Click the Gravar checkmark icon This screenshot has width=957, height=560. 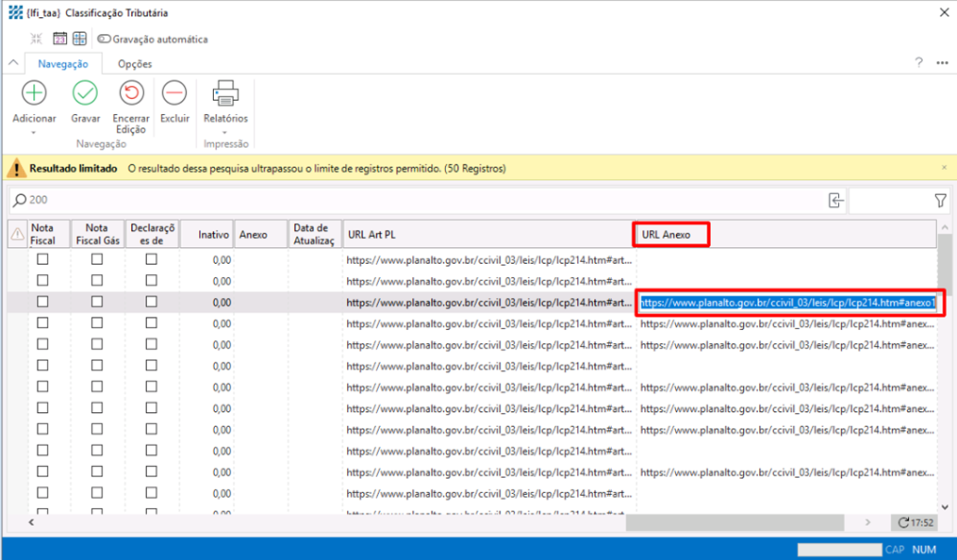click(85, 93)
